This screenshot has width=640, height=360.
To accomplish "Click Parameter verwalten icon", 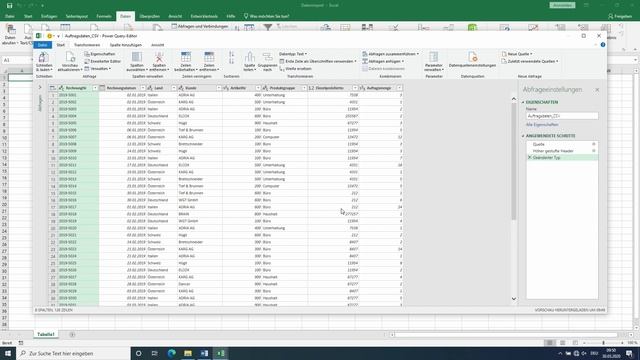I will click(x=433, y=57).
